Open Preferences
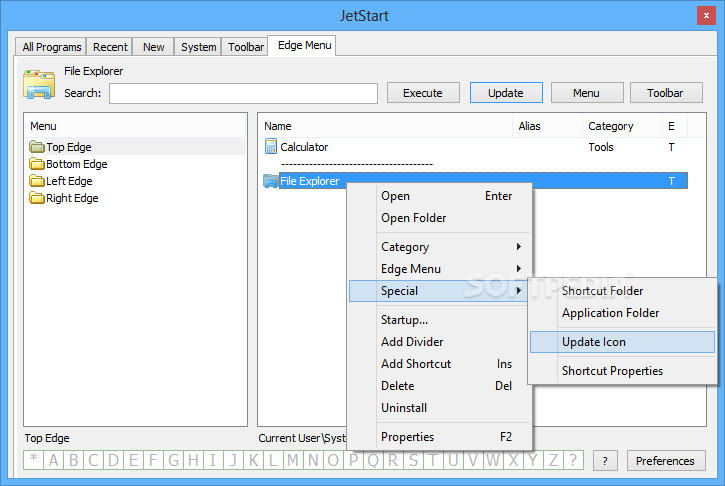 tap(666, 461)
